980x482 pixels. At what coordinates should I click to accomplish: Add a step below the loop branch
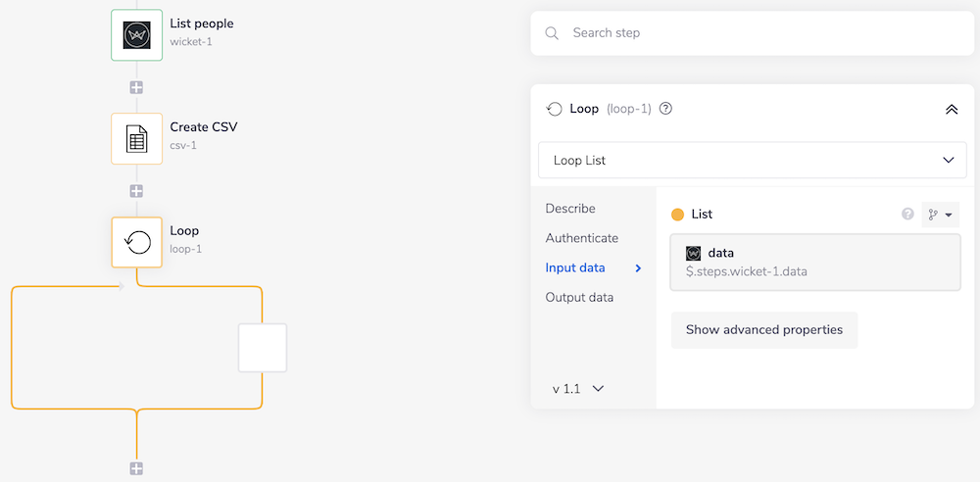137,468
